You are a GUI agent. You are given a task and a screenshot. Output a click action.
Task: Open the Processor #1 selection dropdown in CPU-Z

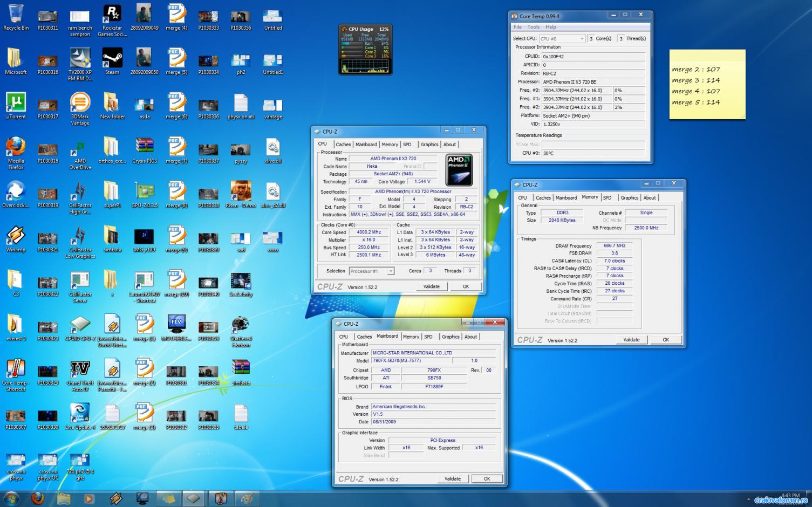coord(372,271)
